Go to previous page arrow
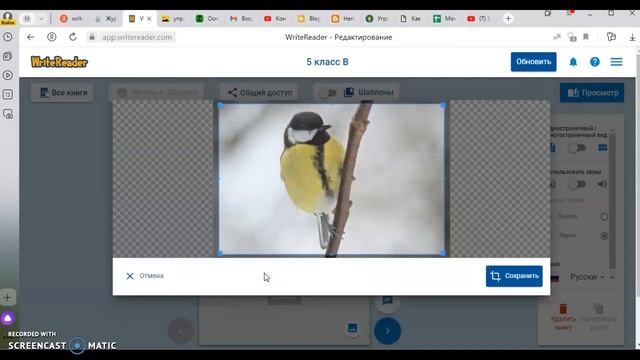Image resolution: width=640 pixels, height=360 pixels. click(x=180, y=331)
